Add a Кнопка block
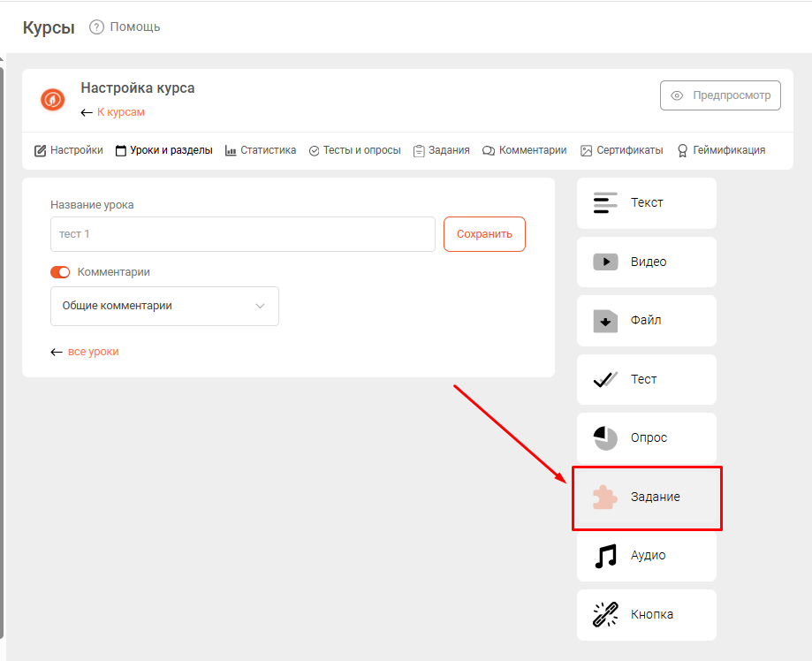This screenshot has width=812, height=661. [x=646, y=615]
